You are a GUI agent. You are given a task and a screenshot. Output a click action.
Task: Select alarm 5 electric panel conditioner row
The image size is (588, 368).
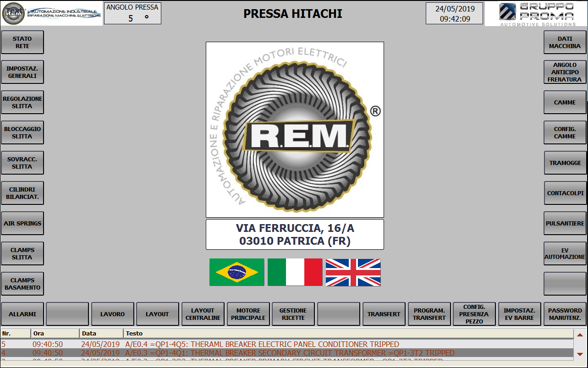[287, 344]
